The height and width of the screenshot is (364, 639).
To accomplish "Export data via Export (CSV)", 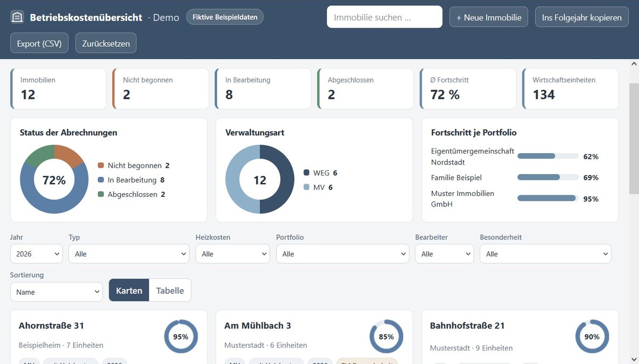I will [x=39, y=44].
